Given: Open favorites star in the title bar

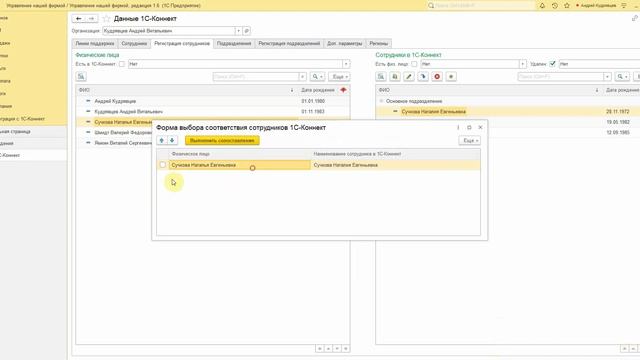Looking at the screenshot, I should click(x=567, y=6).
